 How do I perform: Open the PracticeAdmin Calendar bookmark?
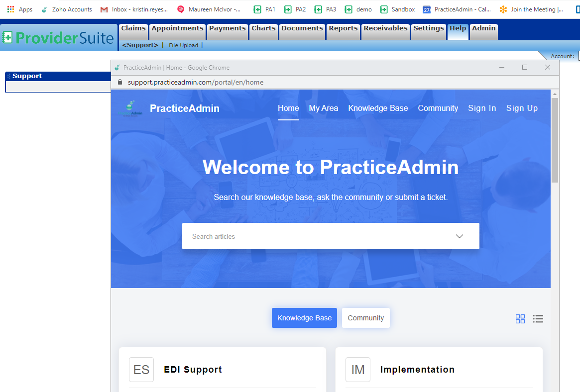[x=457, y=9]
